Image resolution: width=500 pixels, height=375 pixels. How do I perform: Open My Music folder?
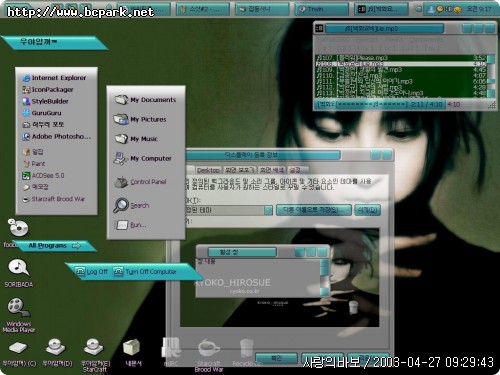[136, 139]
